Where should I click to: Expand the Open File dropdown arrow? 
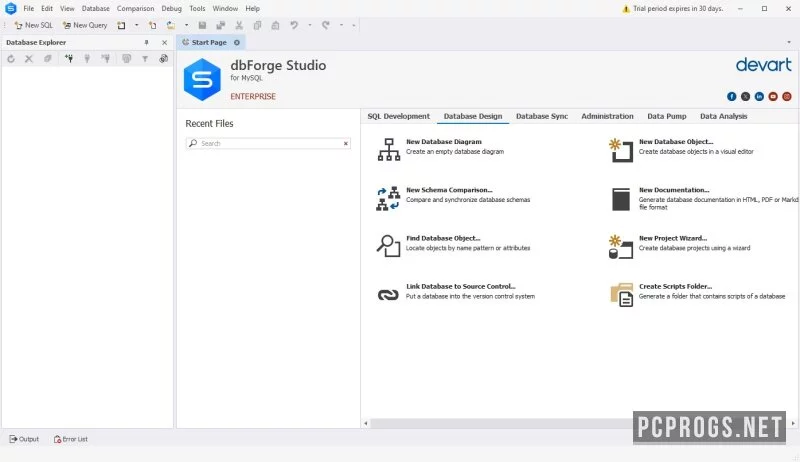point(186,25)
